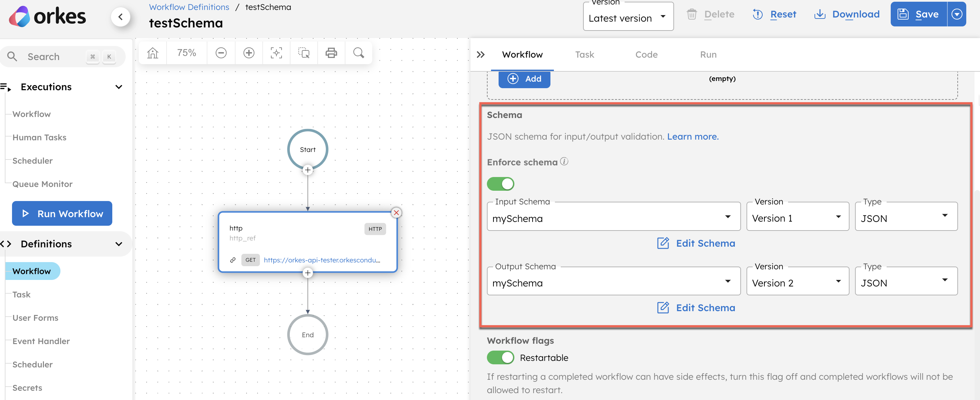Click the Add button
980x400 pixels.
524,79
